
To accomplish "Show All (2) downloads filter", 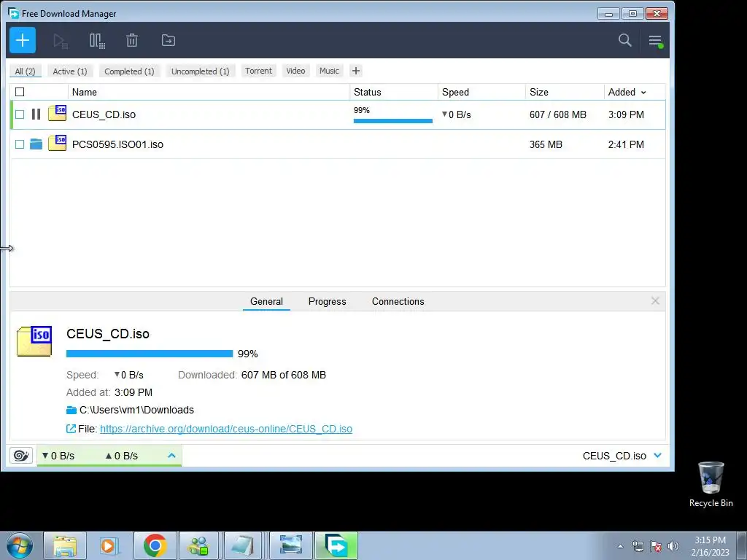I will click(x=26, y=71).
